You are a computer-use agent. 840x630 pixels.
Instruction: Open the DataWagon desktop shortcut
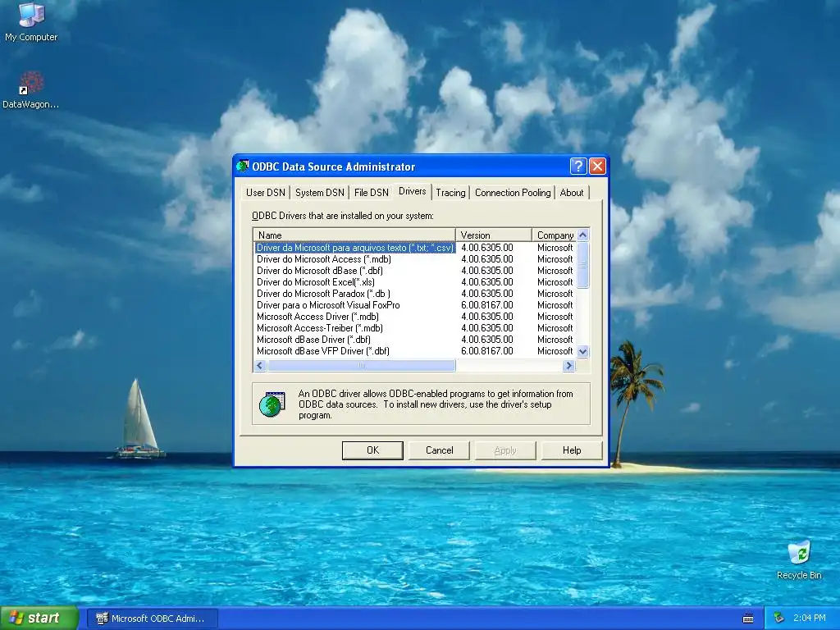point(30,90)
